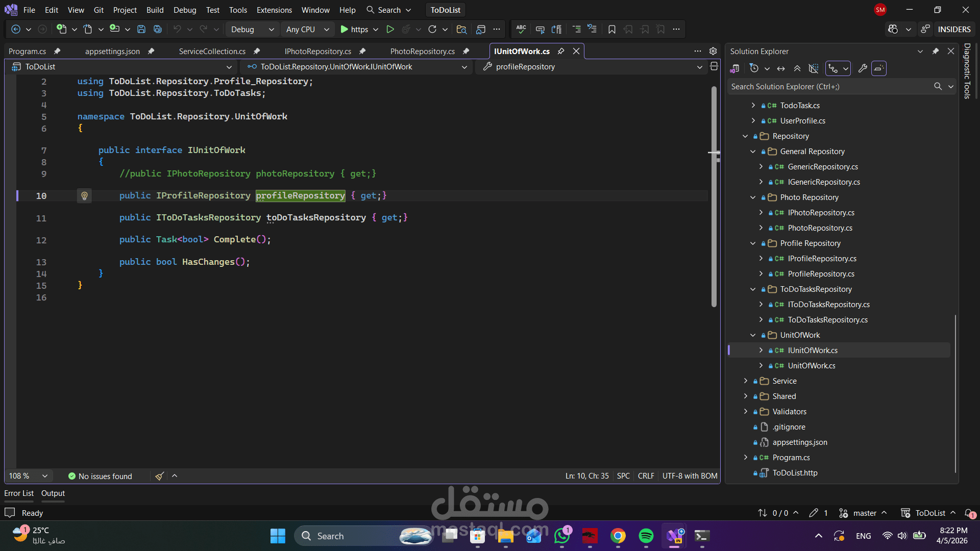Screen dimensions: 980x551
Task: Click the Save All toolbar icon
Action: pos(158,30)
